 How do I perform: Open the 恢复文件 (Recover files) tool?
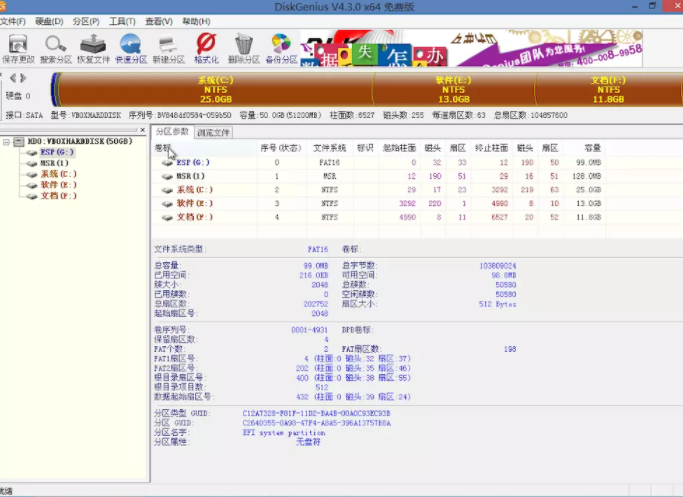93,47
